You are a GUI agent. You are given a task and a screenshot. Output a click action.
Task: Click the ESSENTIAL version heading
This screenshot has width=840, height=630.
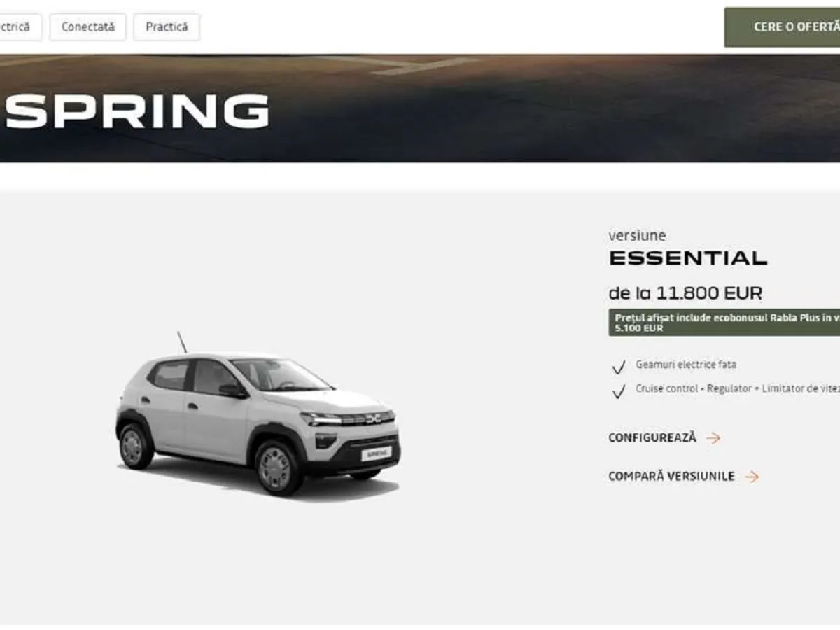coord(688,258)
